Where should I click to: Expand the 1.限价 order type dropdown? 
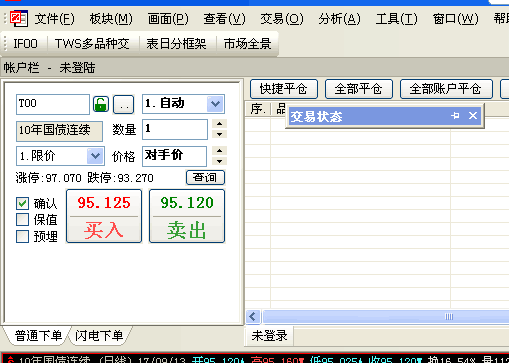(95, 156)
